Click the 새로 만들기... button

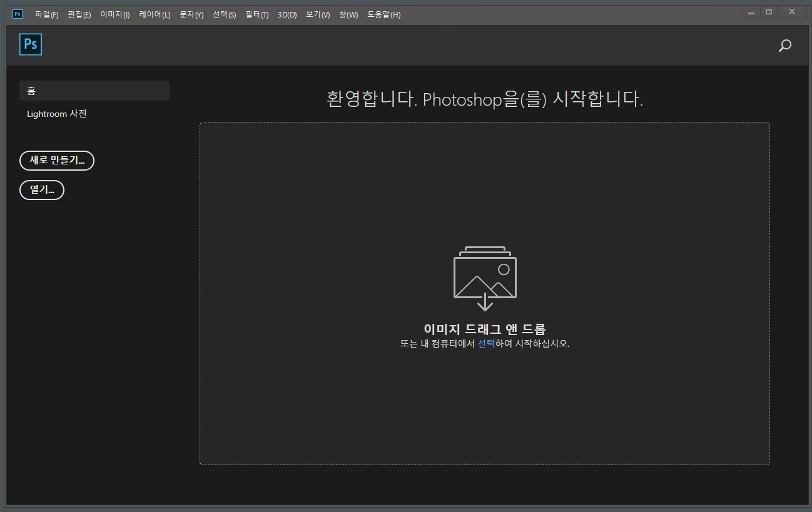[57, 161]
